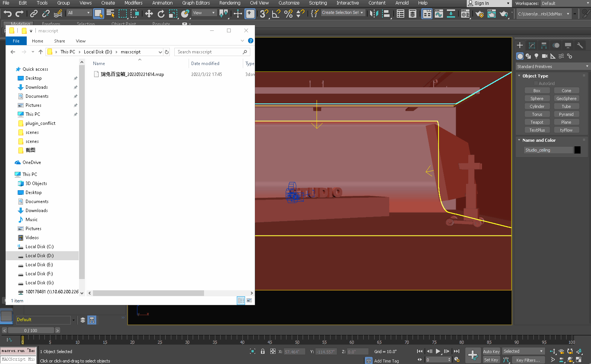
Task: Switch to the Modify panel tab icon
Action: coord(532,45)
